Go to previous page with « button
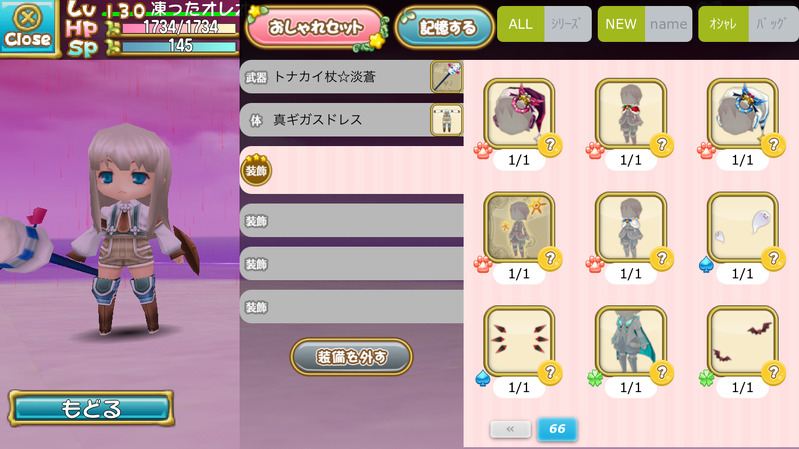 coord(510,429)
